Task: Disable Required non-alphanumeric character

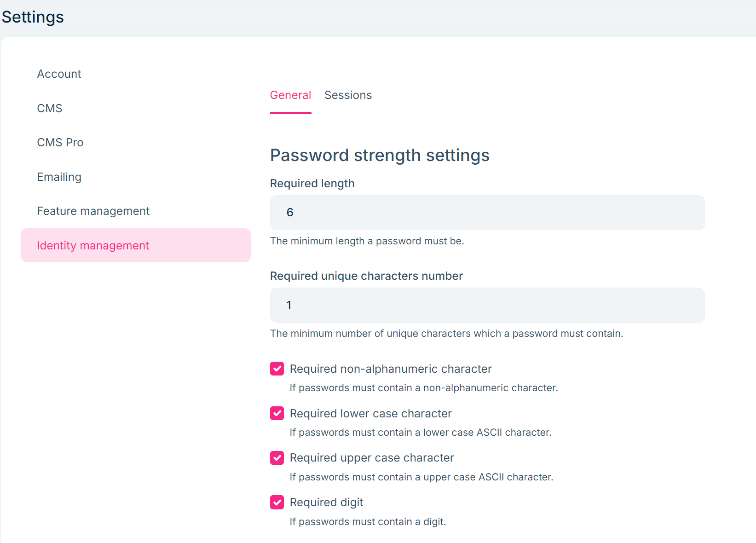Action: coord(277,369)
